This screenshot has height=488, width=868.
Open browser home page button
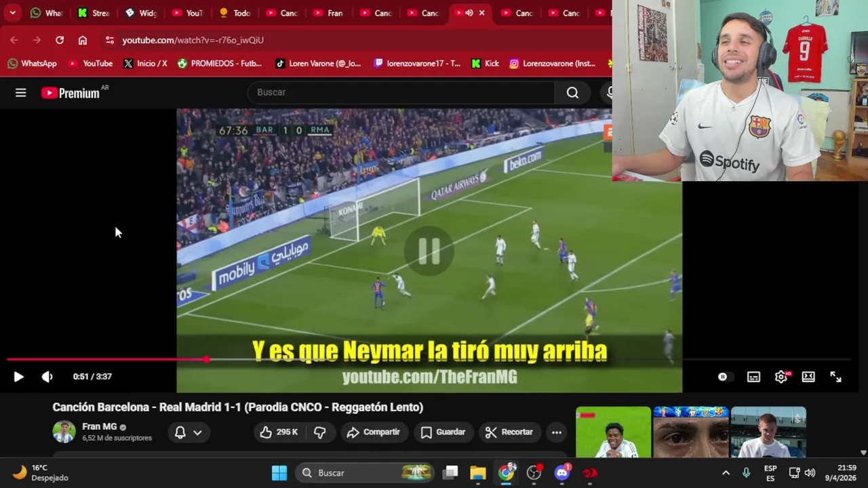[x=83, y=41]
